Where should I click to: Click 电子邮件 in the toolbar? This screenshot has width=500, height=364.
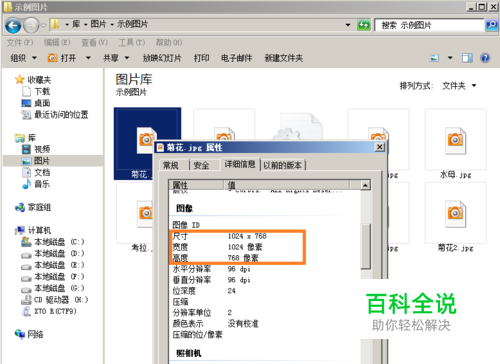tap(237, 58)
